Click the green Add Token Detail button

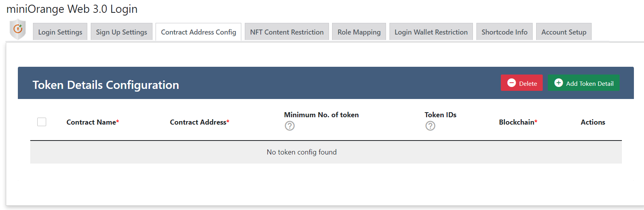[x=583, y=83]
